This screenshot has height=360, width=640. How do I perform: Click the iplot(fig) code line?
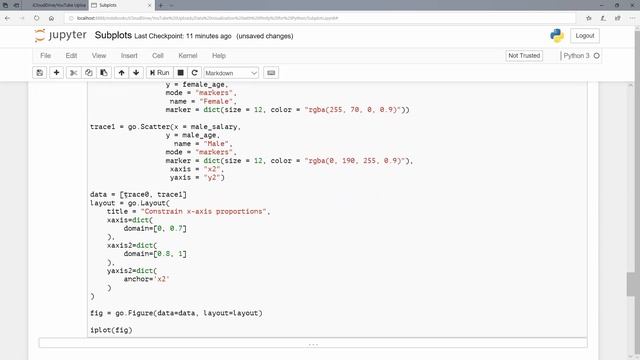click(111, 330)
